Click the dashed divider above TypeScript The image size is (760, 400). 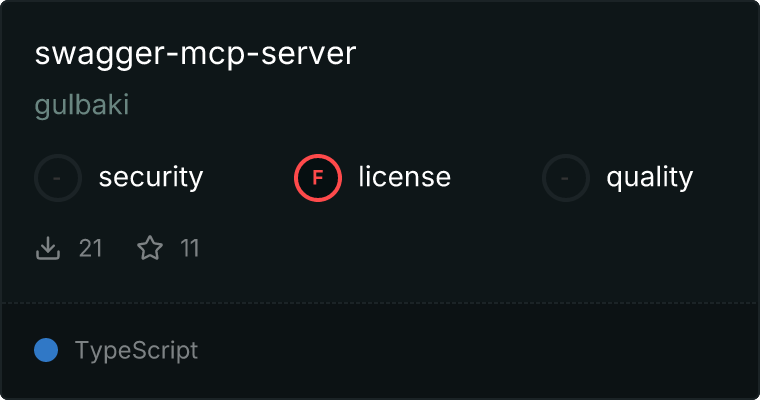click(x=380, y=303)
